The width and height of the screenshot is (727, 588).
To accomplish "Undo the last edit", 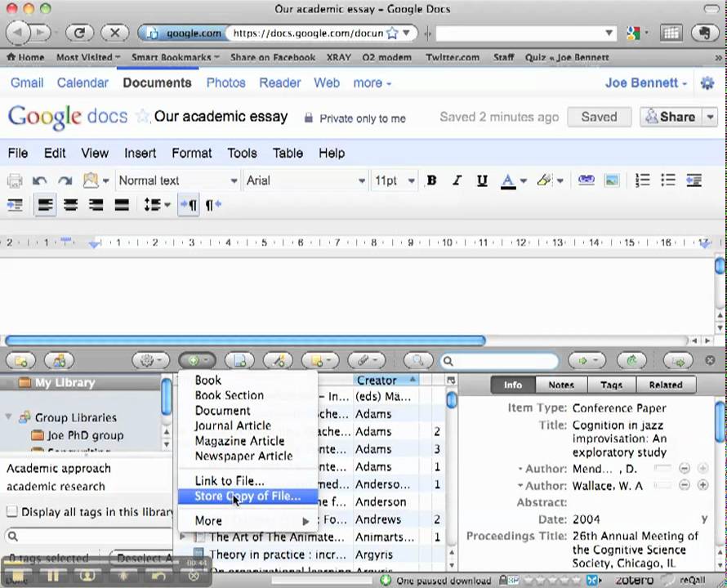I will click(x=39, y=180).
